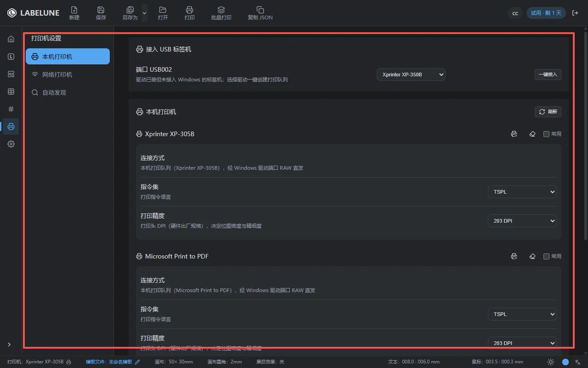The width and height of the screenshot is (588, 368).
Task: Click the language translate icon in status bar
Action: click(578, 362)
